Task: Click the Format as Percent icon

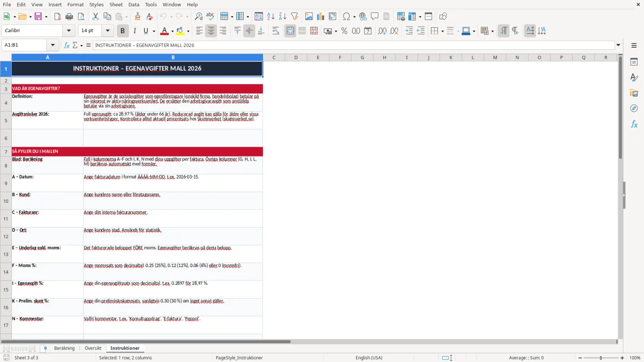Action: 344,31
